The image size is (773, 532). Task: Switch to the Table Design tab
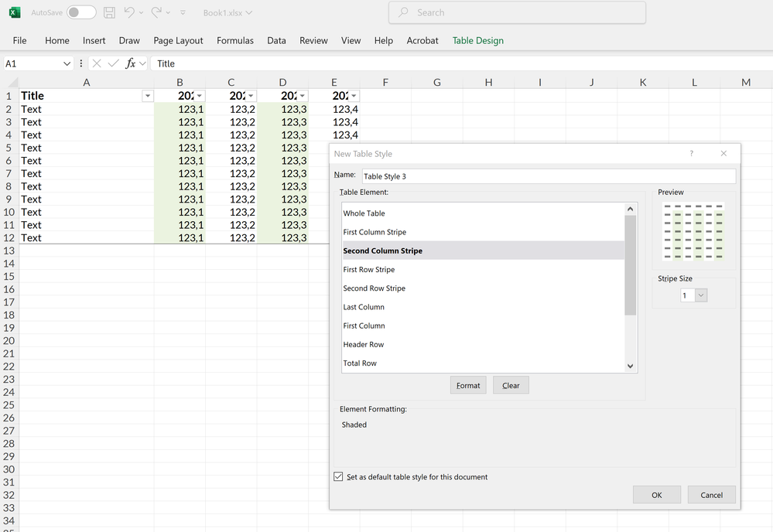pos(477,40)
